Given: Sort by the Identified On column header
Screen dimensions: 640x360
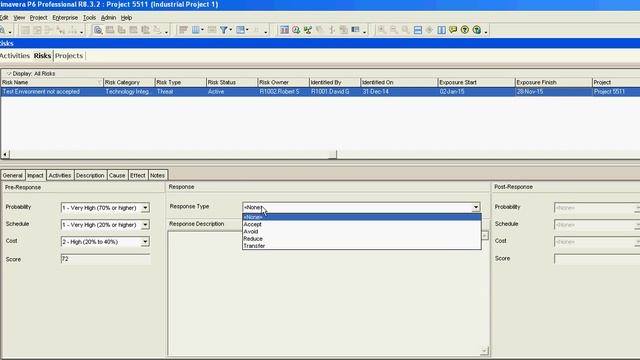Looking at the screenshot, I should [399, 82].
